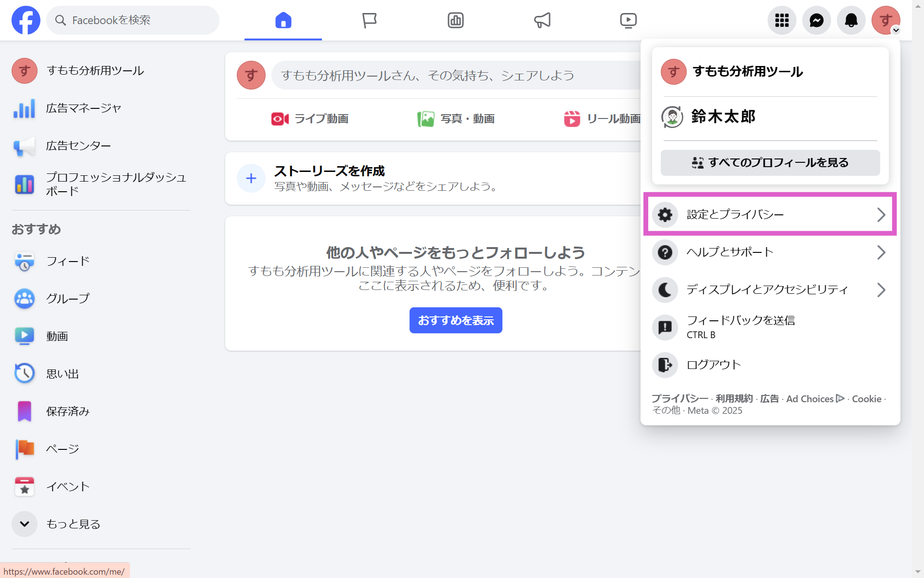Screen dimensions: 924x578
Task: Open the Pages flag icon in top navigation
Action: (x=369, y=20)
